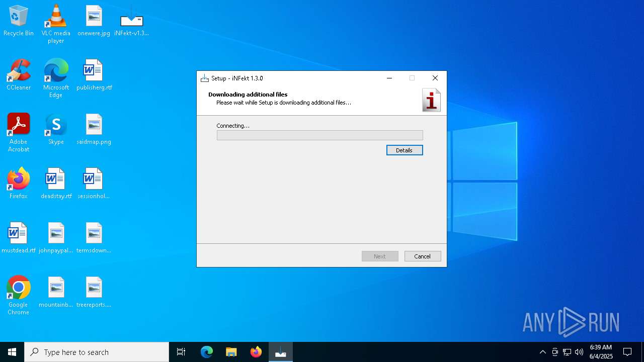The width and height of the screenshot is (644, 362).
Task: Open Microsoft Edge from the taskbar
Action: 207,352
